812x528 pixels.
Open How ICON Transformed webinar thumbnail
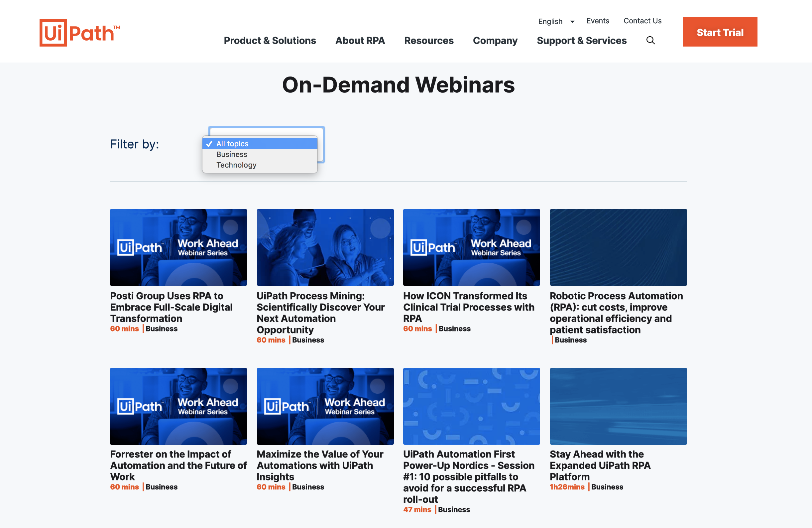[x=472, y=247]
